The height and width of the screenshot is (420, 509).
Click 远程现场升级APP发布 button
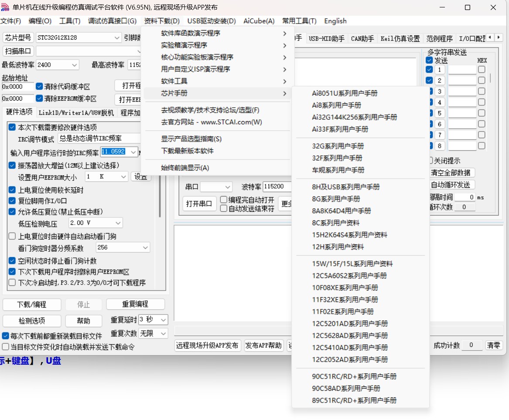(207, 345)
